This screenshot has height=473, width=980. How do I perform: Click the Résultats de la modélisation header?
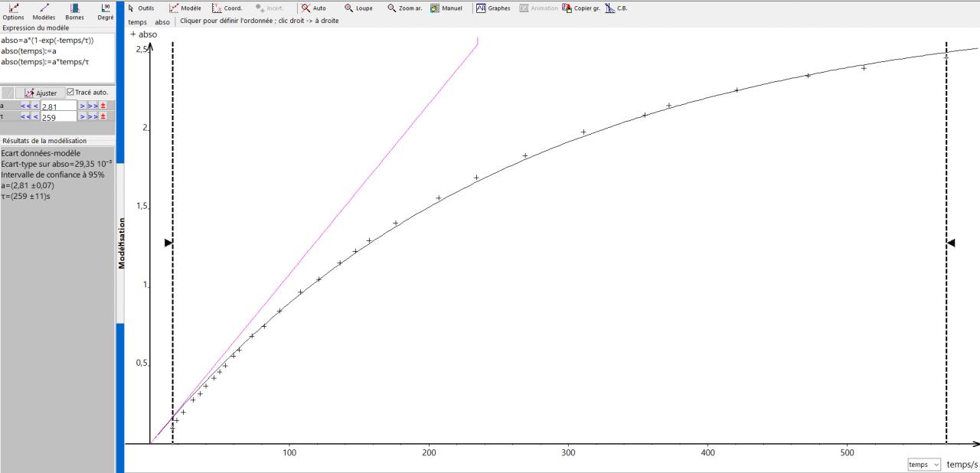(x=44, y=141)
